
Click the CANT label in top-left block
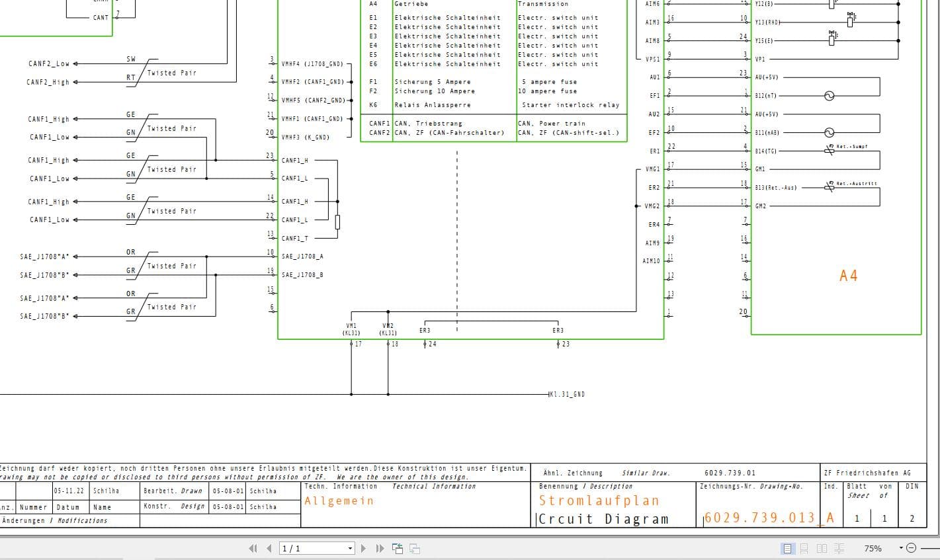(101, 17)
